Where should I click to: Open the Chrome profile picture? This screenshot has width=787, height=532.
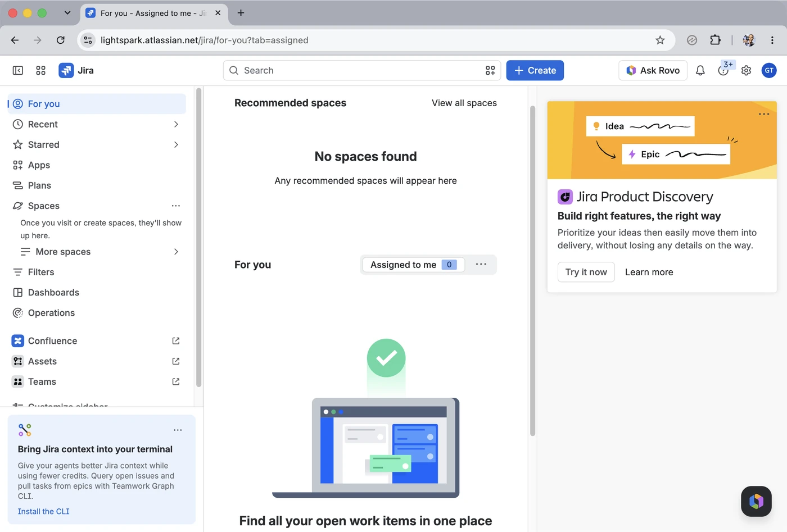(x=749, y=40)
